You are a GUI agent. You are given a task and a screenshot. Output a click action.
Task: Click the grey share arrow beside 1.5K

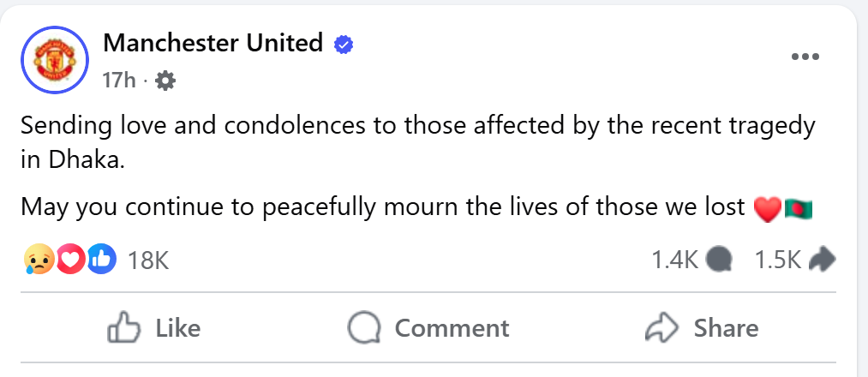[x=822, y=260]
